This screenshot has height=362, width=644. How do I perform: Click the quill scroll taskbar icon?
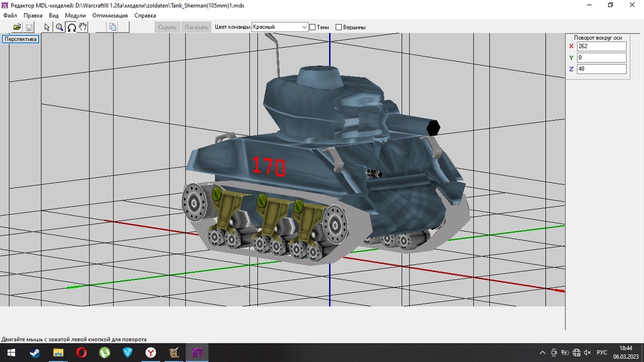pos(174,353)
